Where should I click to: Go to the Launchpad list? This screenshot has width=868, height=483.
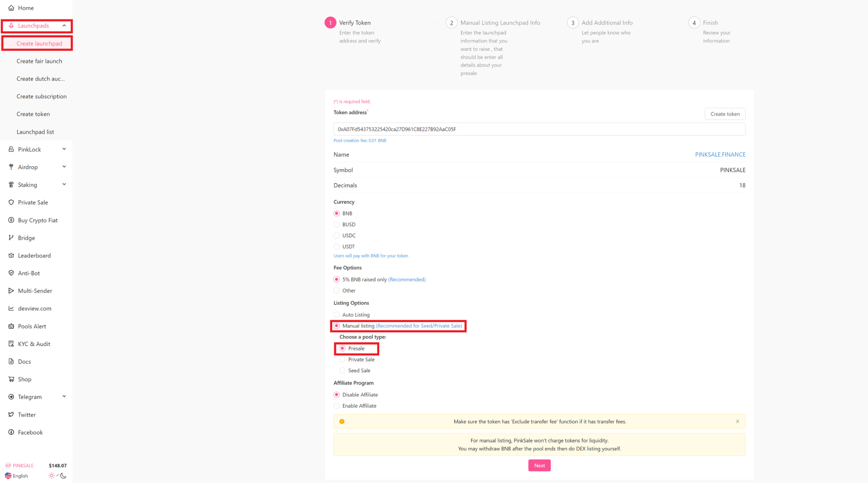[35, 131]
